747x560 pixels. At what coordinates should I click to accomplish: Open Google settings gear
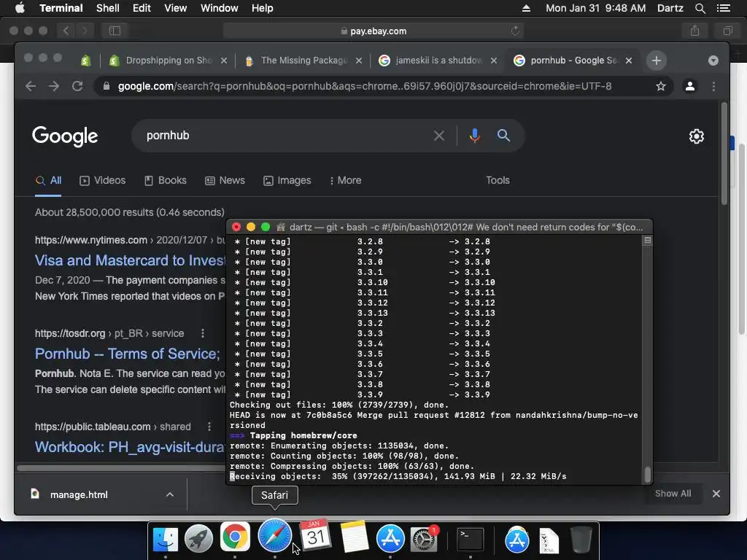[697, 136]
